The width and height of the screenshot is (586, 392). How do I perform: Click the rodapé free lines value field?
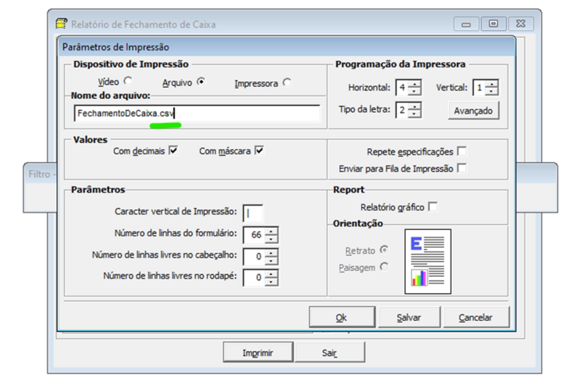(x=254, y=277)
